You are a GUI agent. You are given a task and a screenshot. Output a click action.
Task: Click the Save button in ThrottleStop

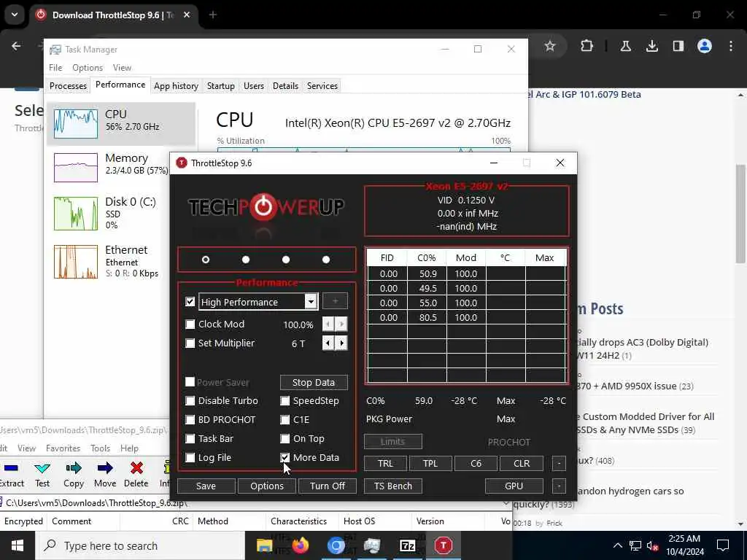206,486
